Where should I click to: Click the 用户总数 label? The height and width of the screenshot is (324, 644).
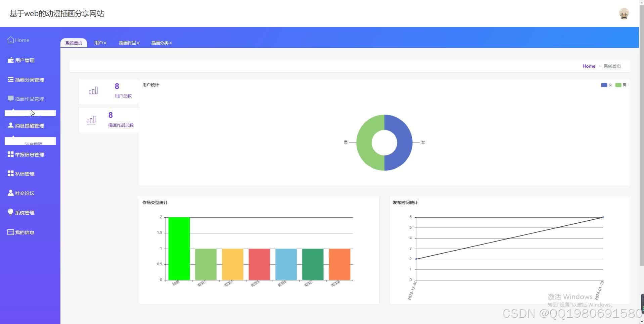[x=123, y=96]
